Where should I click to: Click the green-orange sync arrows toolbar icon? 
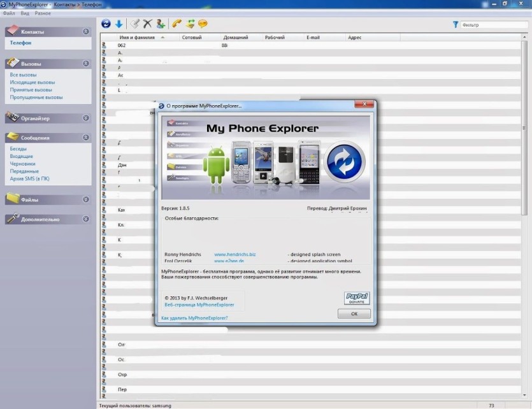click(x=191, y=24)
